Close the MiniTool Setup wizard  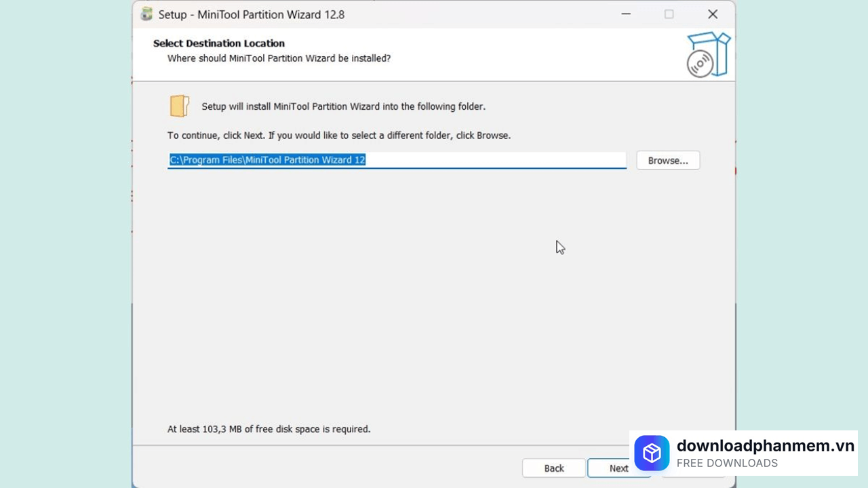(x=712, y=14)
